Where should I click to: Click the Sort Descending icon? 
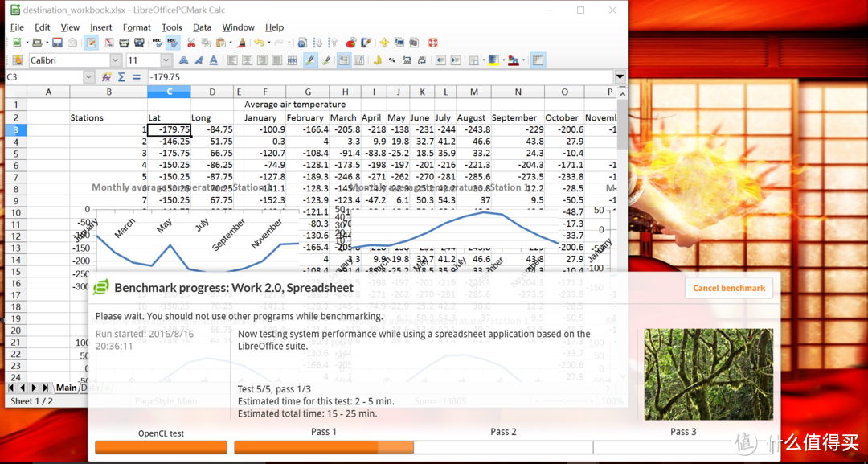tap(333, 43)
